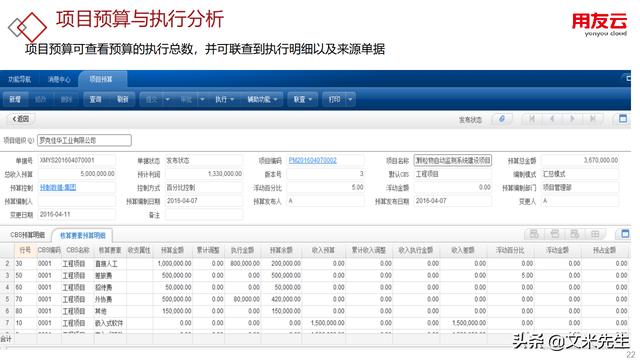This screenshot has width=640, height=360.
Task: Select row with 嵌入式软件 element
Action: pyautogui.click(x=314, y=323)
